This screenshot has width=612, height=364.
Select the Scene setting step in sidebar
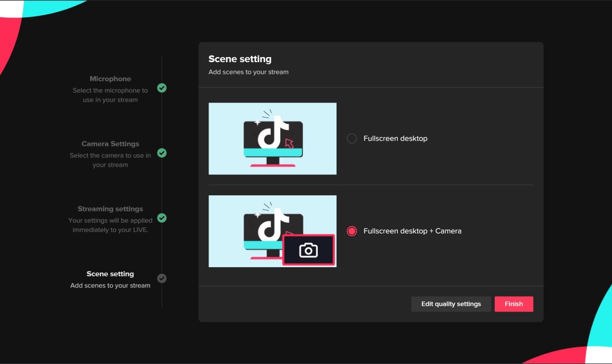tap(110, 274)
